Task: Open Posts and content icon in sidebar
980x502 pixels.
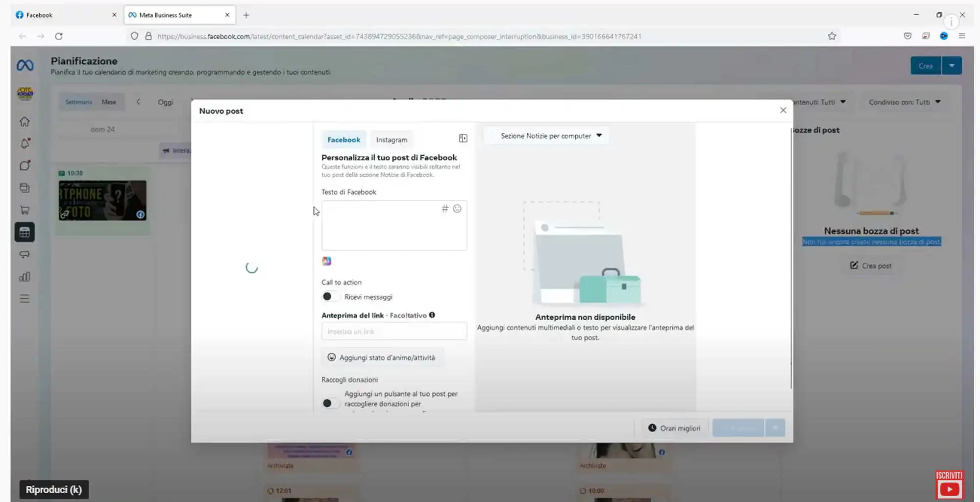Action: coord(24,188)
